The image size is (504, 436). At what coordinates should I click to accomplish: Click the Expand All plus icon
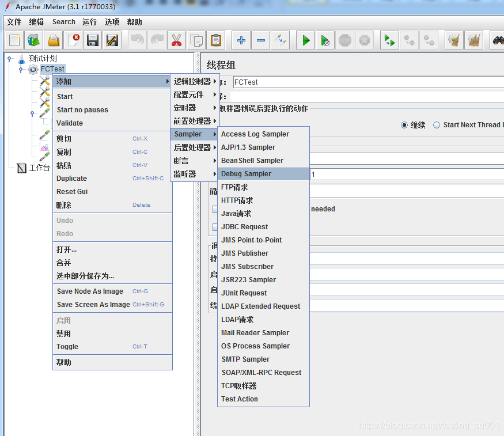[241, 40]
